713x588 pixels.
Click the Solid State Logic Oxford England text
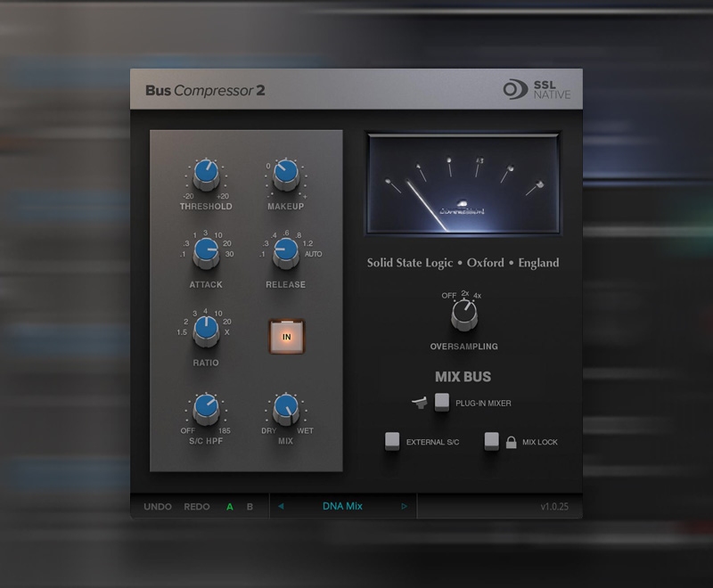click(x=463, y=263)
